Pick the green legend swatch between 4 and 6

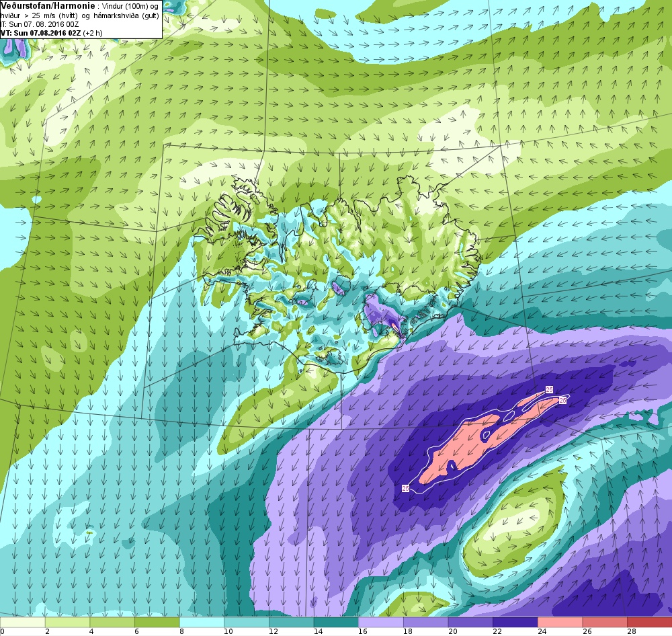click(x=112, y=623)
